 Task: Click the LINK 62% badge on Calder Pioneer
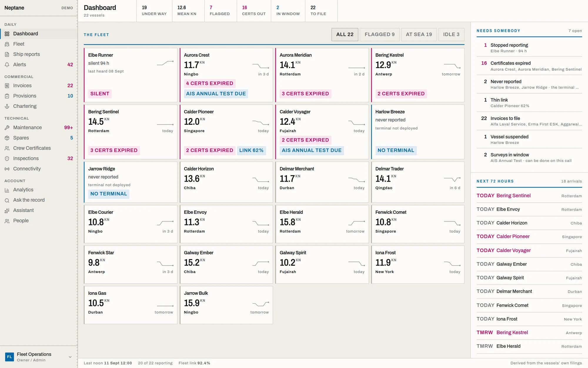[x=251, y=150]
